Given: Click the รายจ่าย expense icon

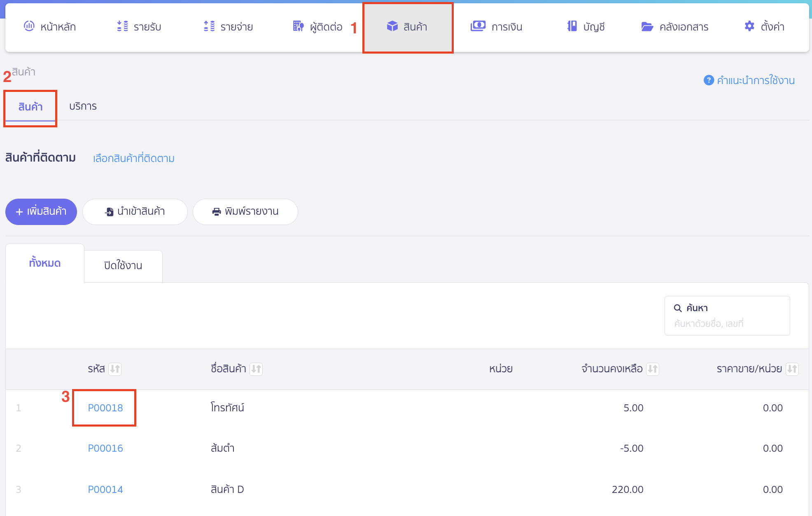Looking at the screenshot, I should click(x=209, y=26).
